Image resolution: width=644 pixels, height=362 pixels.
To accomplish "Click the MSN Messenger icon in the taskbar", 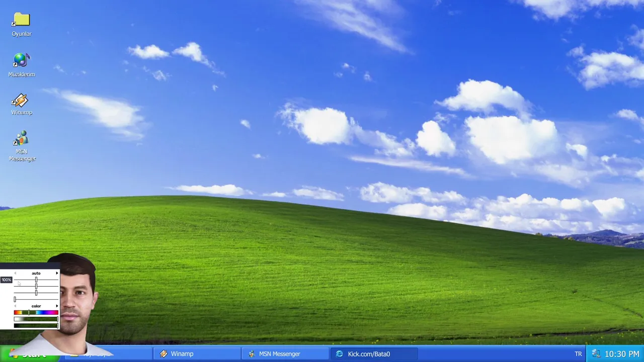I will click(252, 354).
